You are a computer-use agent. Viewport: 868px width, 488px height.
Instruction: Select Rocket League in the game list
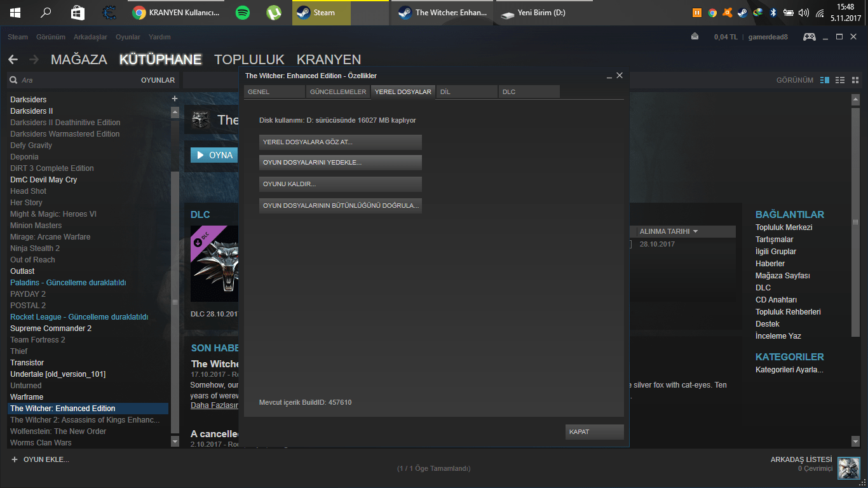click(x=79, y=317)
